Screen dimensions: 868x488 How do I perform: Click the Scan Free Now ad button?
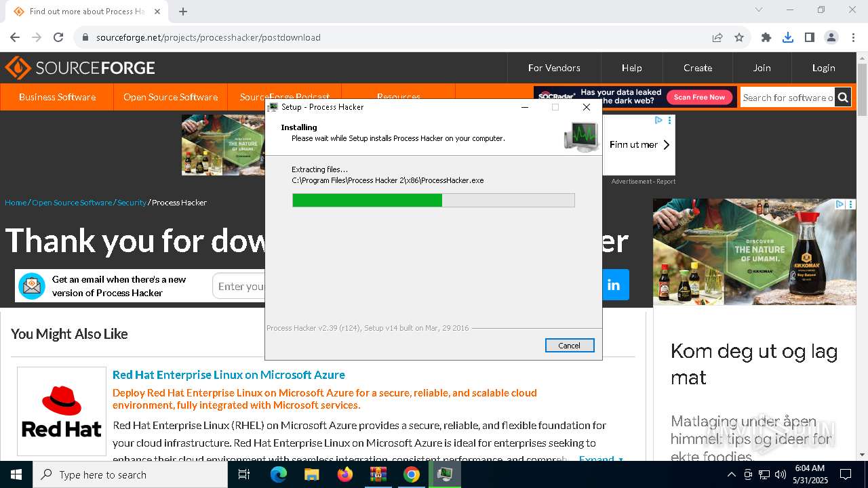pos(699,97)
